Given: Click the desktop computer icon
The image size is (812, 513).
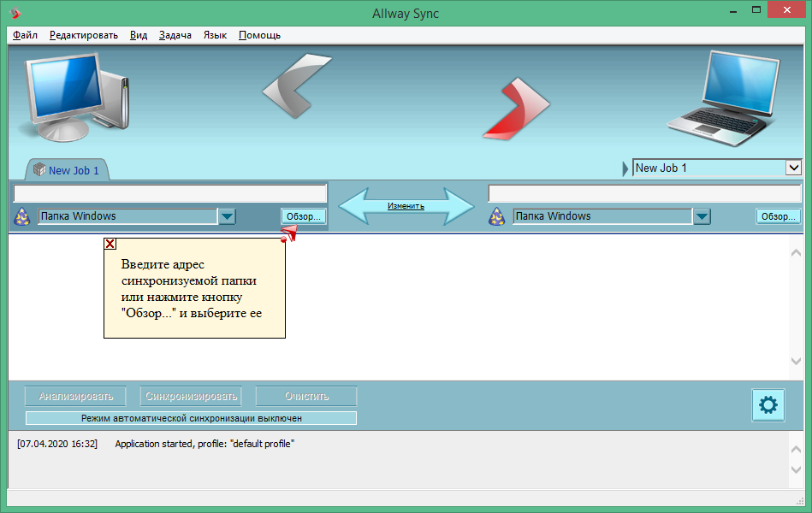Looking at the screenshot, I should click(x=73, y=97).
